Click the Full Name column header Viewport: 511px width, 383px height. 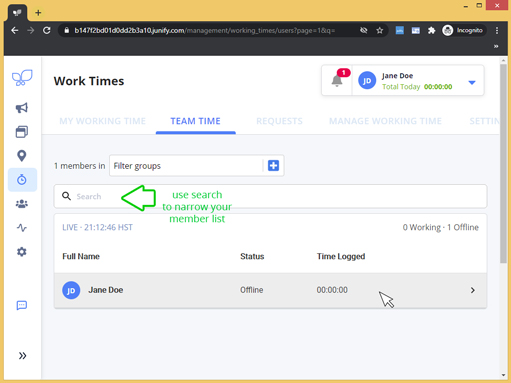click(x=81, y=256)
